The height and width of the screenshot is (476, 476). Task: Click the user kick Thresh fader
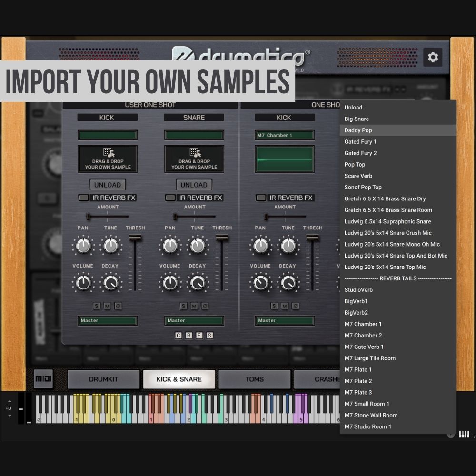[x=135, y=238]
